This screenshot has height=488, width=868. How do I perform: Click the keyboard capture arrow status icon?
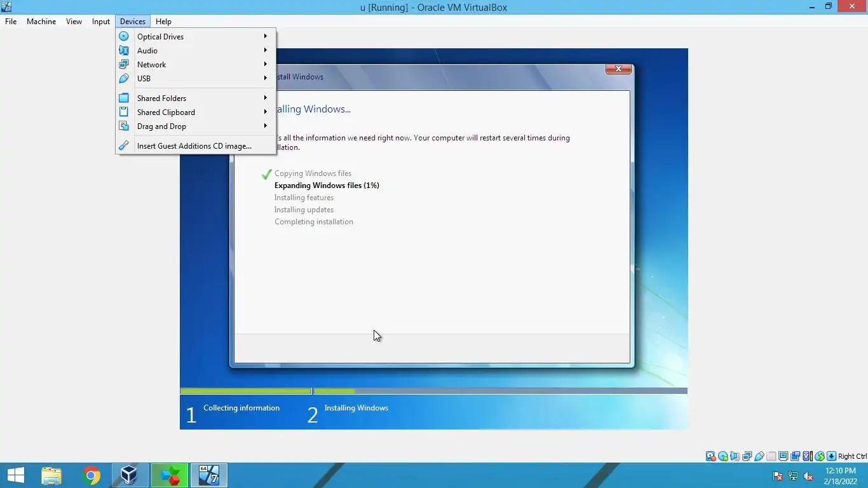[x=831, y=456]
